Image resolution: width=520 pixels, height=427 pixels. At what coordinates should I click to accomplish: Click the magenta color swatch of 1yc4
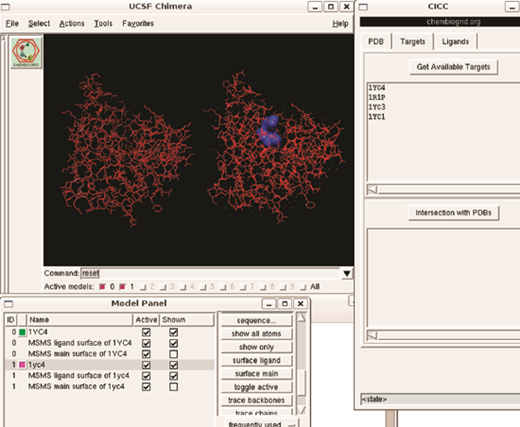(22, 365)
